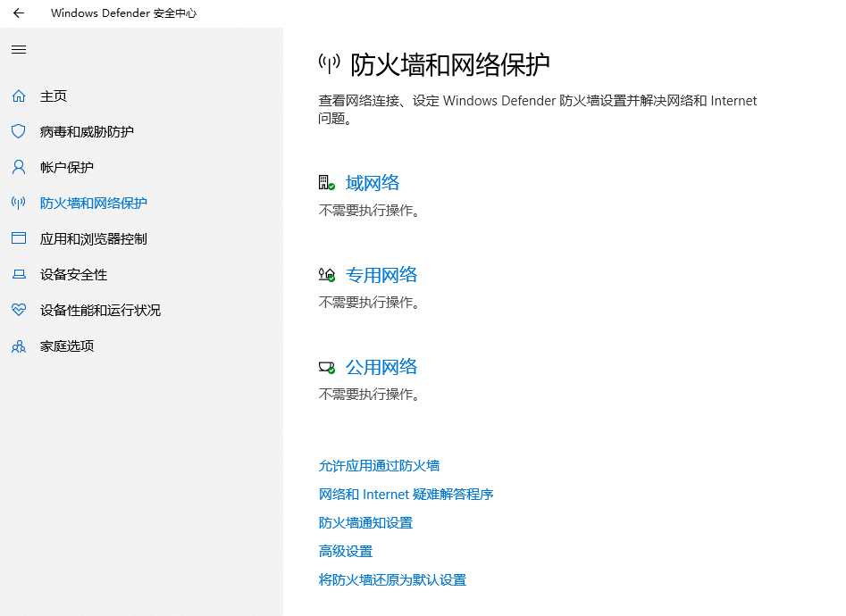846x616 pixels.
Task: Click the house icon beside 专用网络
Action: [x=326, y=275]
